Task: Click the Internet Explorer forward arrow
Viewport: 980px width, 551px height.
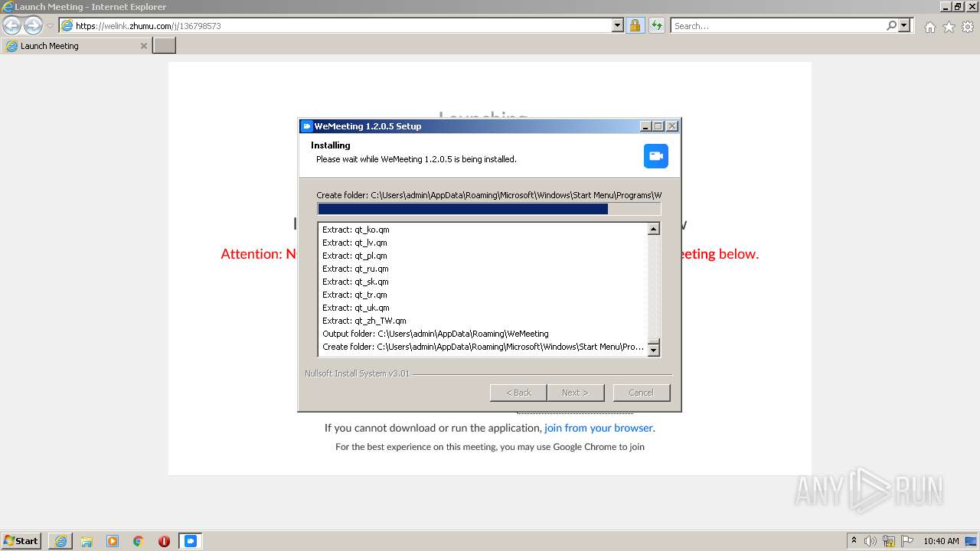Action: 33,26
